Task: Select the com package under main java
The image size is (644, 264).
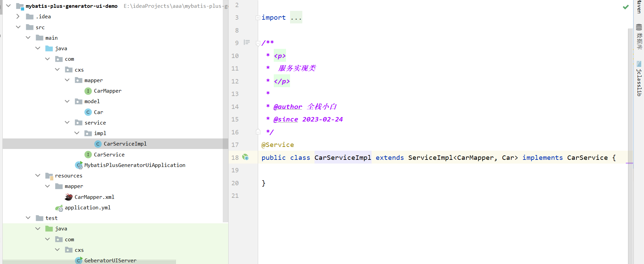Action: [x=70, y=59]
